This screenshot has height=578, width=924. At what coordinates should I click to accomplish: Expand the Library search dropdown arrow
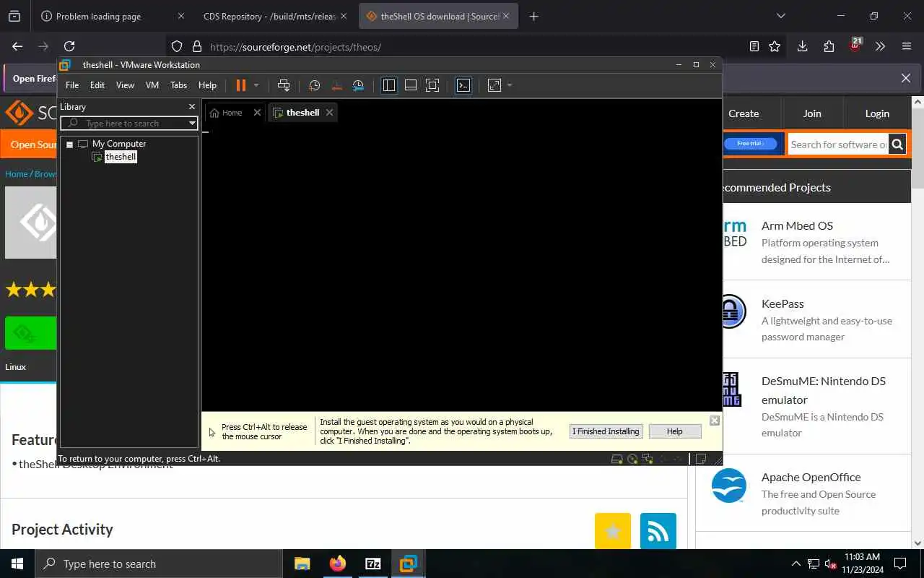pyautogui.click(x=192, y=124)
